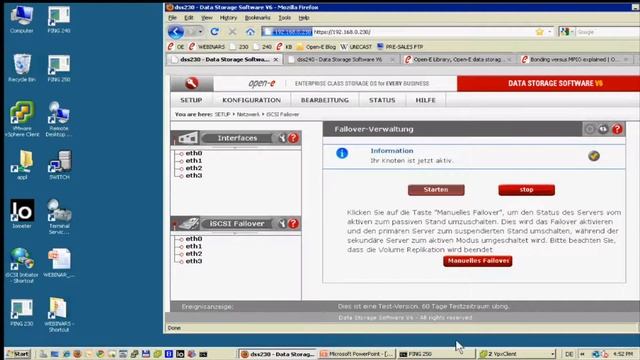Open the History menu
The width and height of the screenshot is (640, 360).
(x=228, y=18)
